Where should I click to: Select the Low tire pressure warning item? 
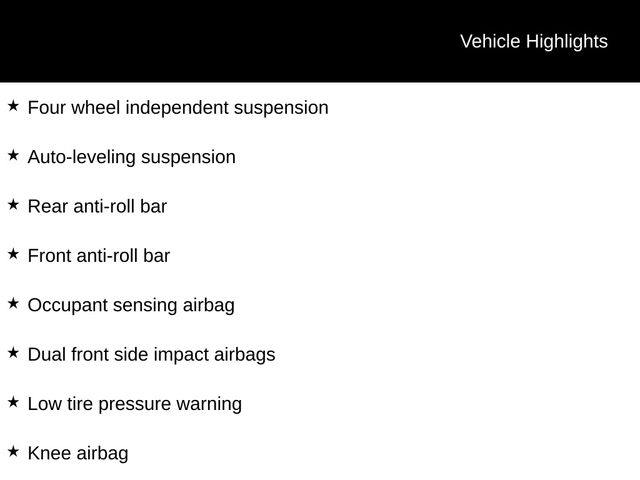point(135,404)
